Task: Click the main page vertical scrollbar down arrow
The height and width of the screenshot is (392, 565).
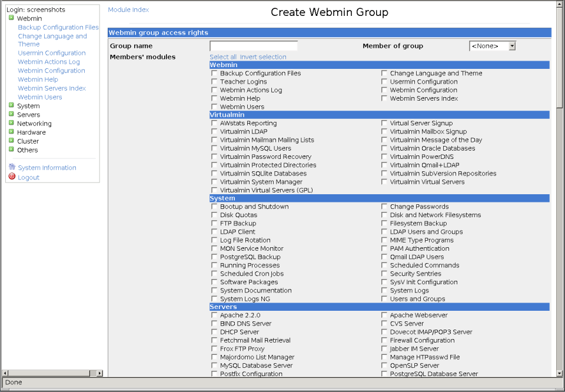Action: (559, 374)
